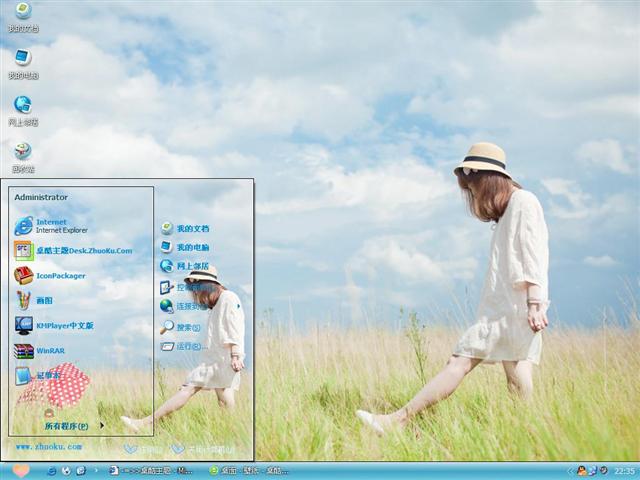The width and height of the screenshot is (640, 480).
Task: Open 搜索(S) search in start menu
Action: point(180,327)
